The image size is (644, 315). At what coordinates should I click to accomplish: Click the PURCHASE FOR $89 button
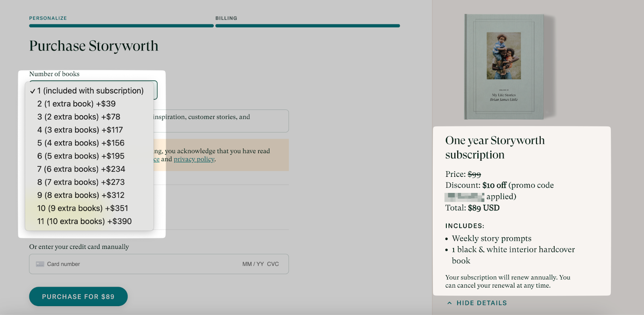point(78,296)
